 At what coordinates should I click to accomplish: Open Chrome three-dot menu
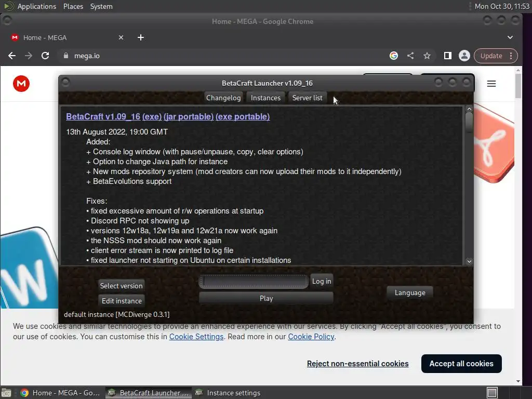click(511, 56)
